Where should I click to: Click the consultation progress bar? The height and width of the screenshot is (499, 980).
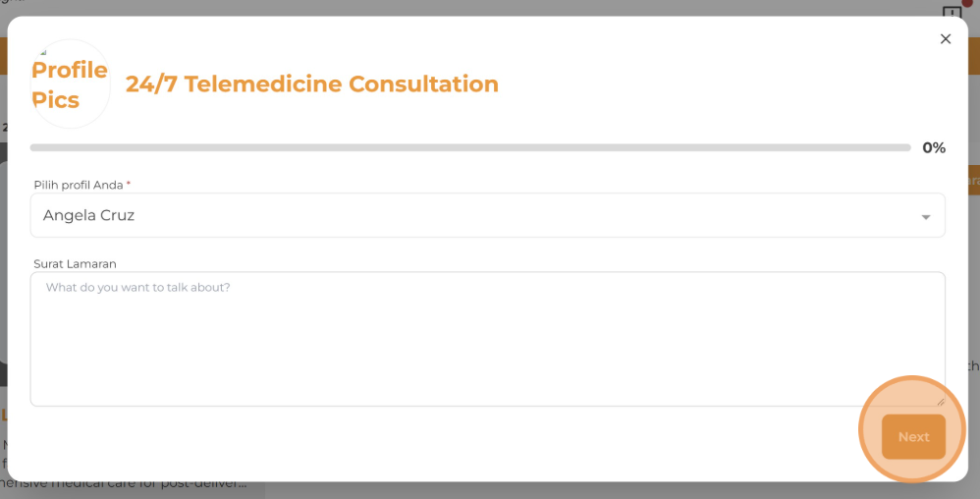coord(469,147)
